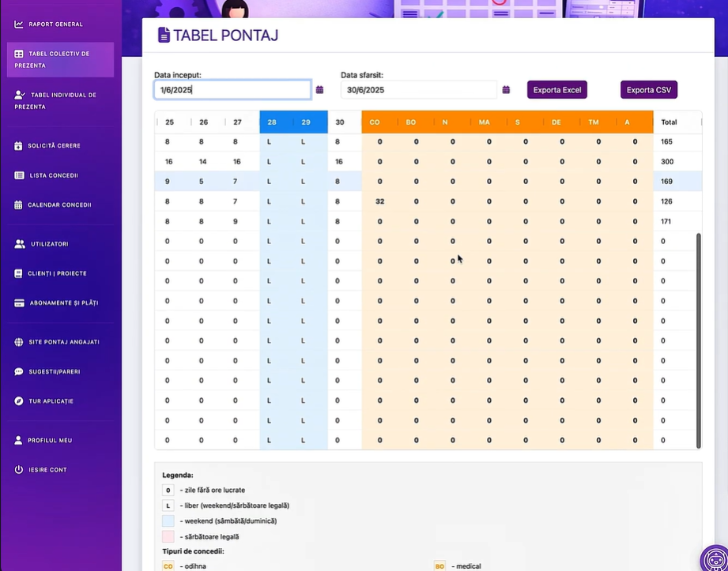728x571 pixels.
Task: Click the Exporta Excel button
Action: click(556, 90)
